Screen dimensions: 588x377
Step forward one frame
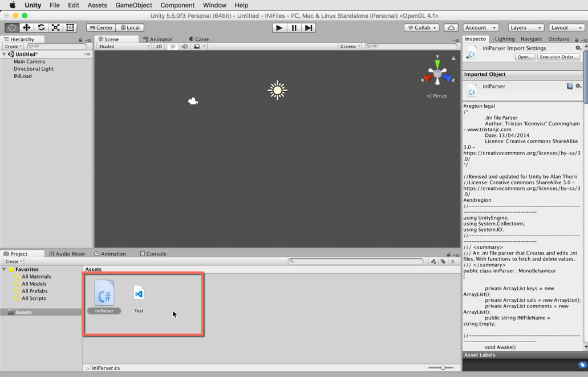point(309,28)
